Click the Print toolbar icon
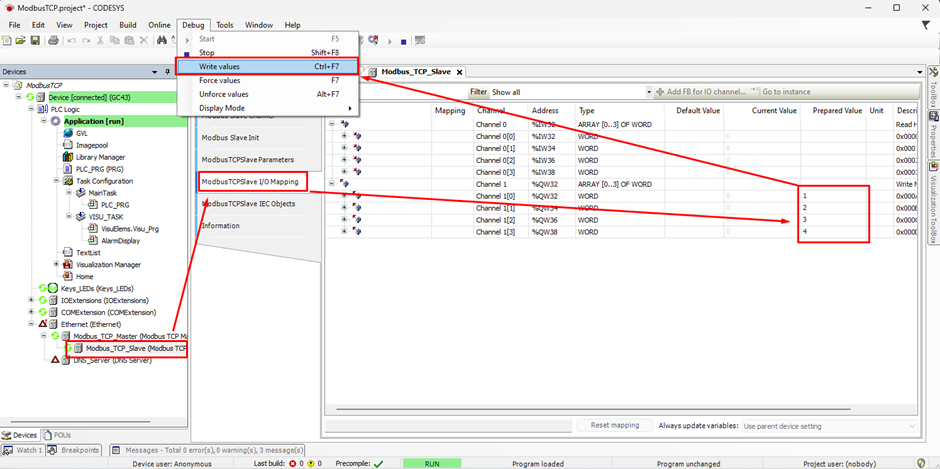 (53, 40)
